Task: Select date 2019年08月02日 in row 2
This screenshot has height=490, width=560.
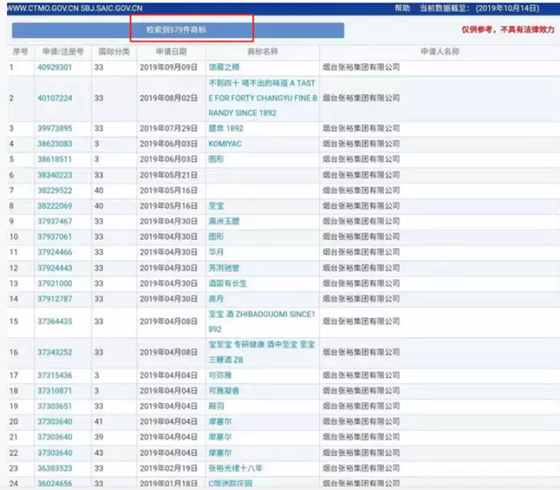Action: pyautogui.click(x=169, y=98)
